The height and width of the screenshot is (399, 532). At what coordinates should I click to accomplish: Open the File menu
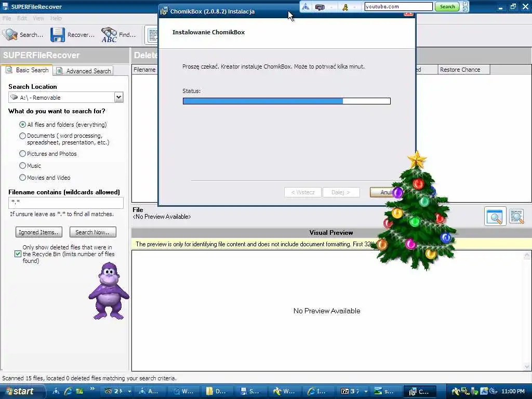7,18
